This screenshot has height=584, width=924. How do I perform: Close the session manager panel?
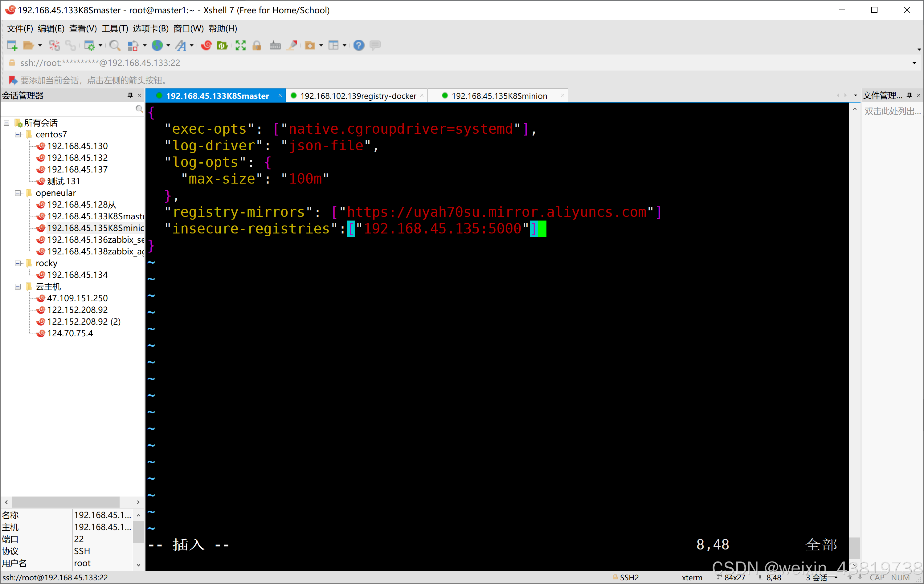coord(139,95)
